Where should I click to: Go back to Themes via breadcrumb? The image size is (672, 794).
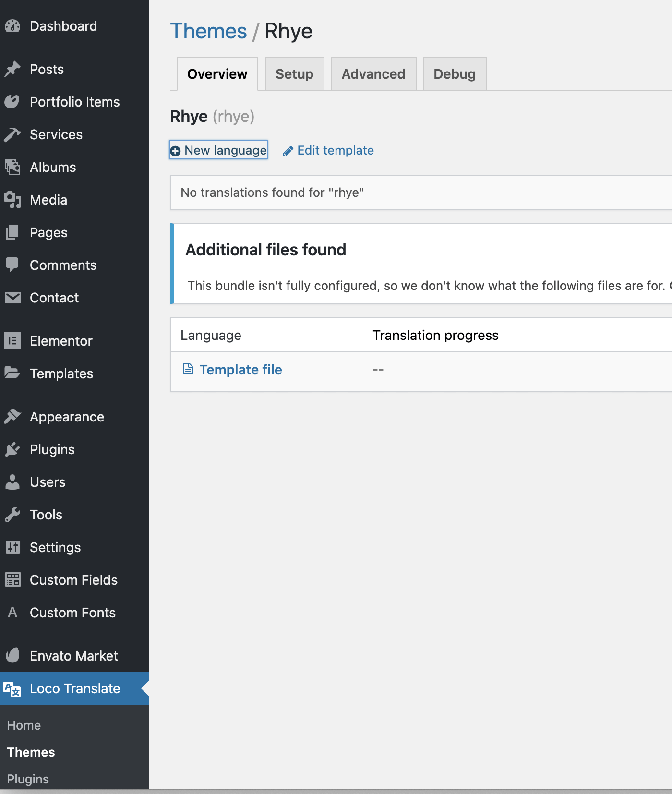[x=208, y=31]
